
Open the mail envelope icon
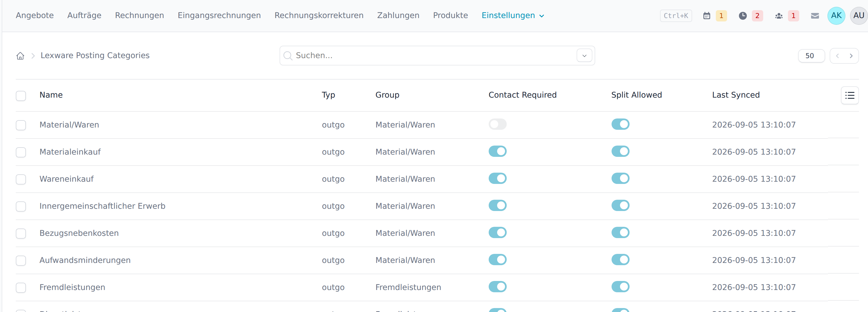click(x=815, y=16)
